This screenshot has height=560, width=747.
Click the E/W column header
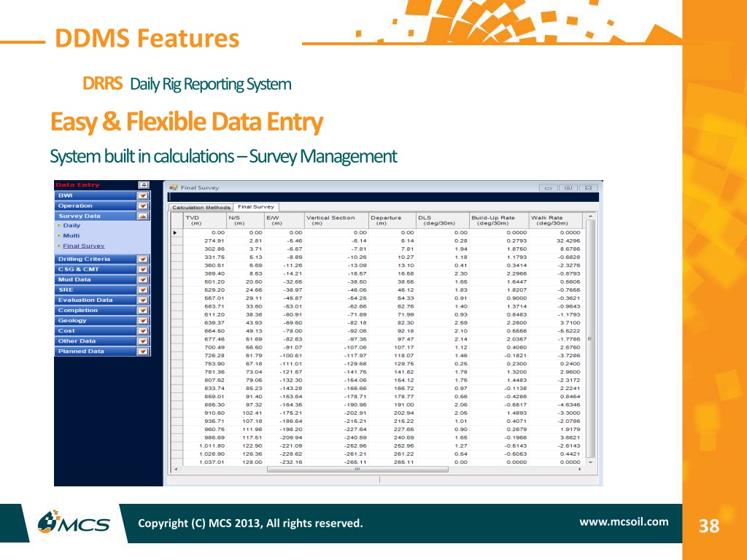(284, 220)
